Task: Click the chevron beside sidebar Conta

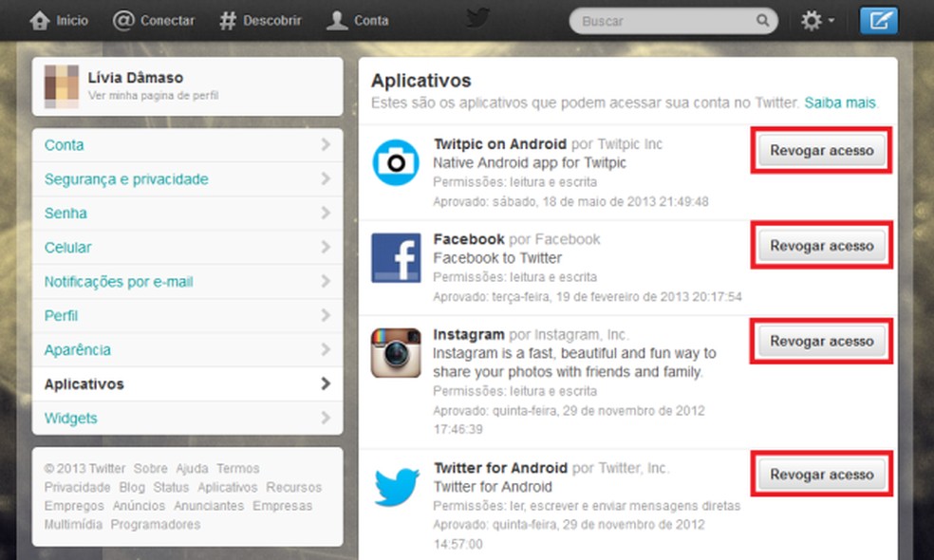Action: pos(326,144)
